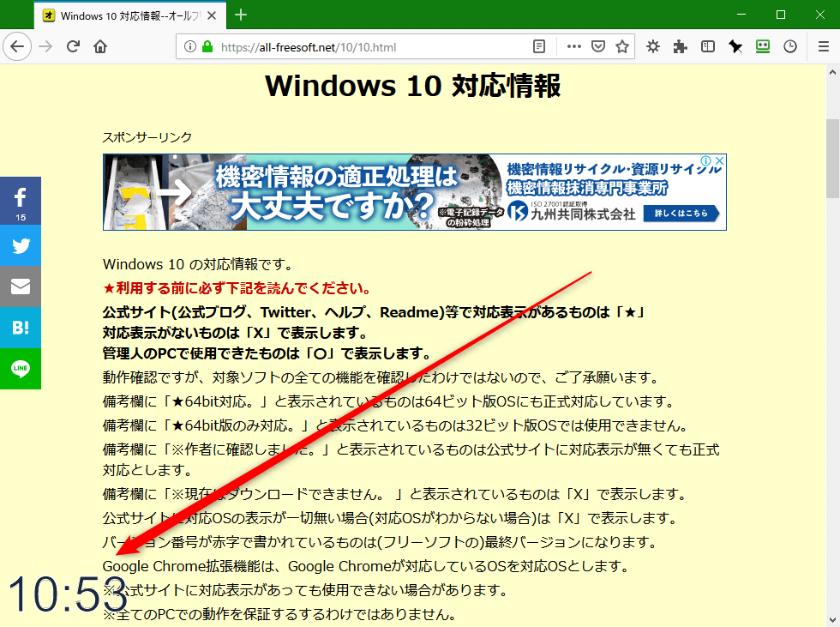840x627 pixels.
Task: Reload the current page
Action: 73,46
